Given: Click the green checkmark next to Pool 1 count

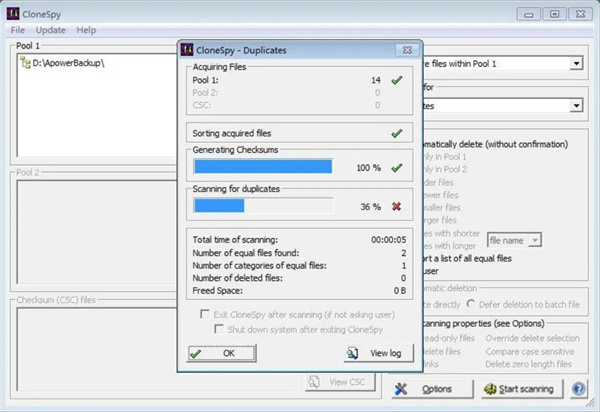Looking at the screenshot, I should pyautogui.click(x=397, y=80).
